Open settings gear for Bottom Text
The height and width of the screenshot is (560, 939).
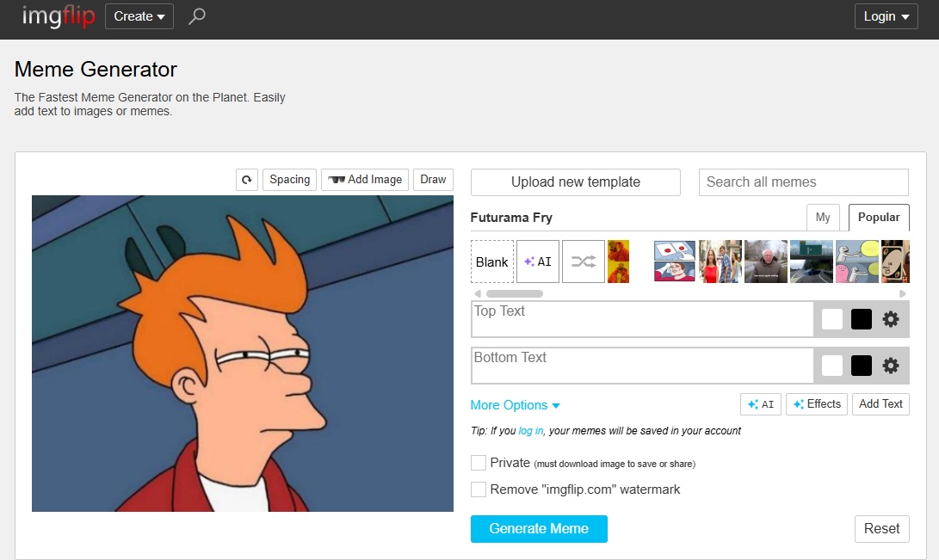(x=891, y=366)
